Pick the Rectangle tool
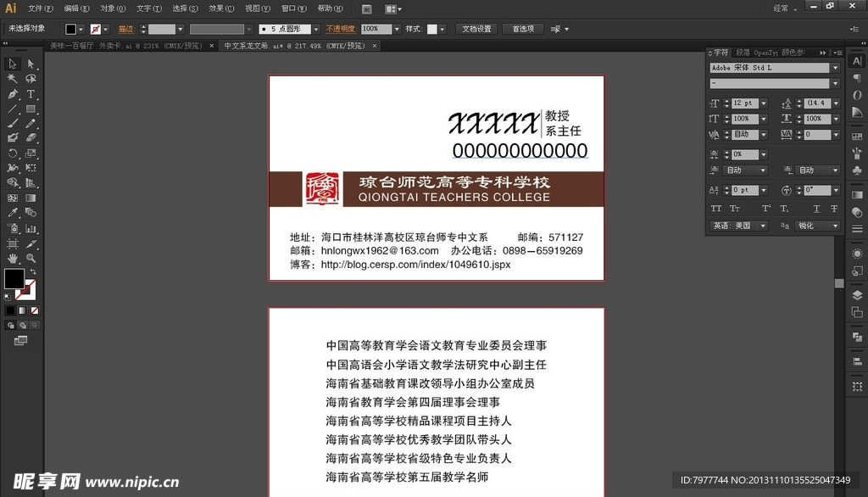 [x=31, y=109]
